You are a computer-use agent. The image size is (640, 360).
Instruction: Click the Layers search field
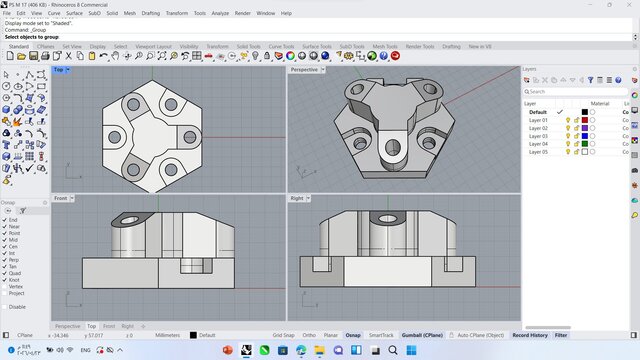tap(575, 92)
